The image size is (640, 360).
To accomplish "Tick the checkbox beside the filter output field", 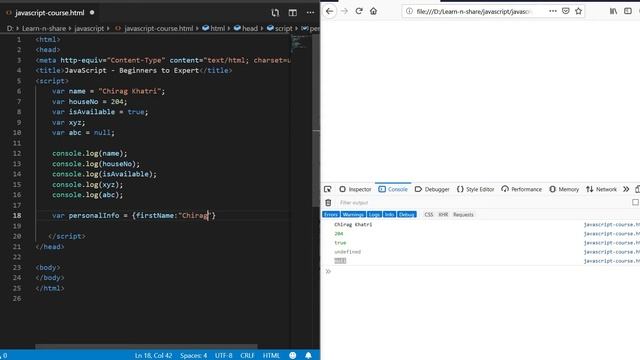I will point(635,202).
